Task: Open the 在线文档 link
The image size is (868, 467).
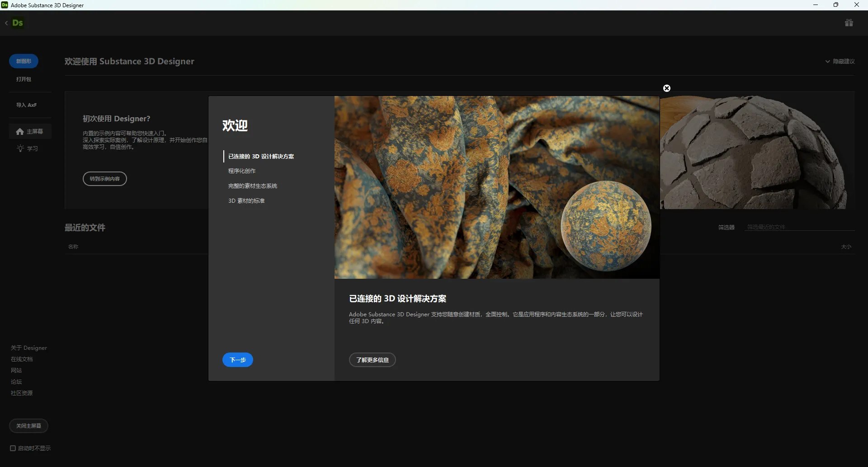Action: pyautogui.click(x=22, y=359)
